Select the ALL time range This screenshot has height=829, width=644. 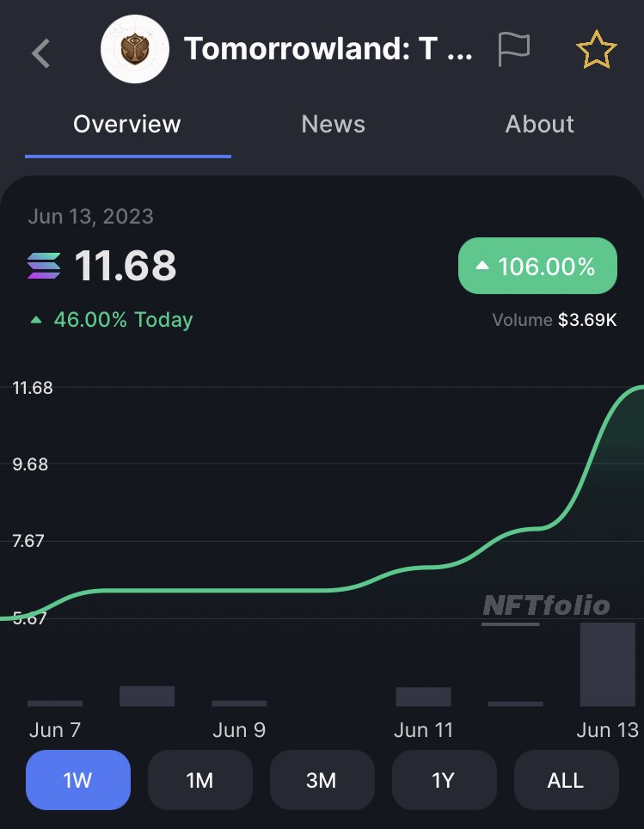pos(567,780)
